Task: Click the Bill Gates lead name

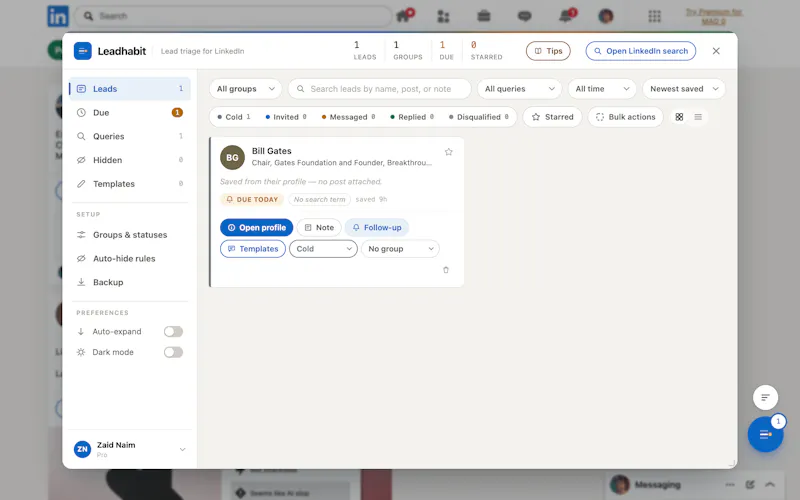Action: click(x=271, y=151)
